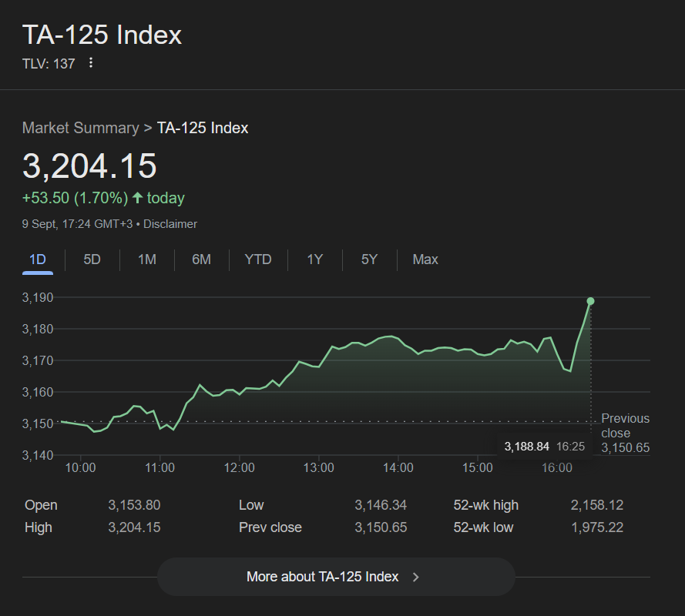Click the 3,160 y-axis label
Viewport: 685px width, 616px height.
tap(38, 392)
